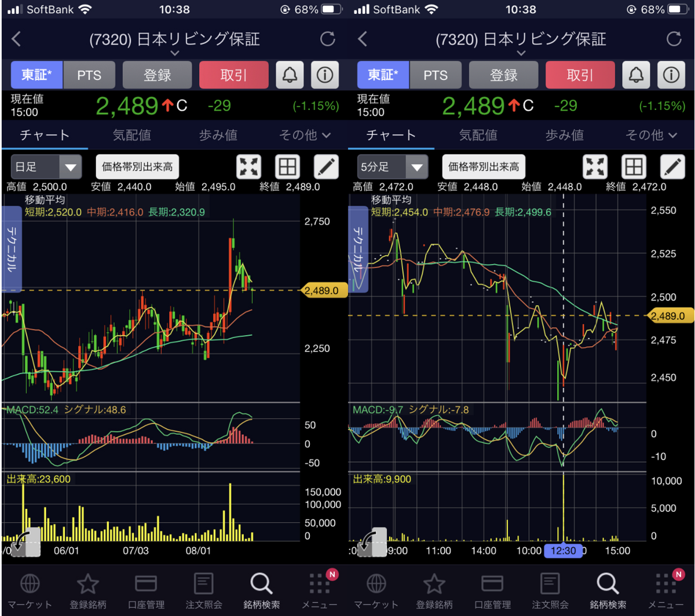Tap the 2,489.0 price tag on daily chart

coord(324,290)
